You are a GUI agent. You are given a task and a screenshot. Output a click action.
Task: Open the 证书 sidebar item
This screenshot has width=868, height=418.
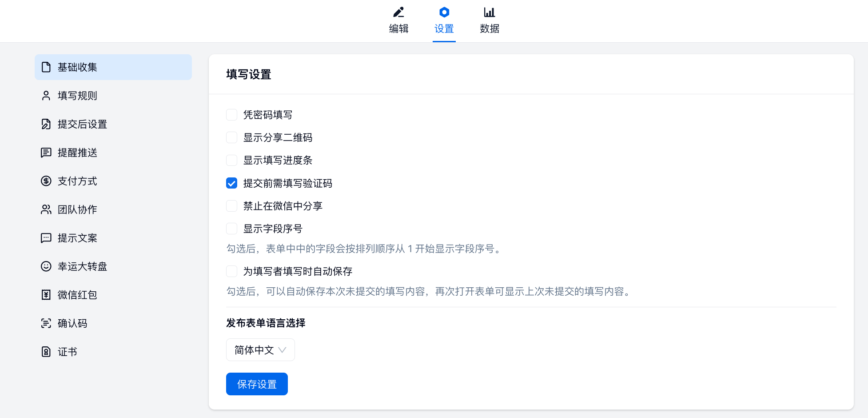point(68,352)
